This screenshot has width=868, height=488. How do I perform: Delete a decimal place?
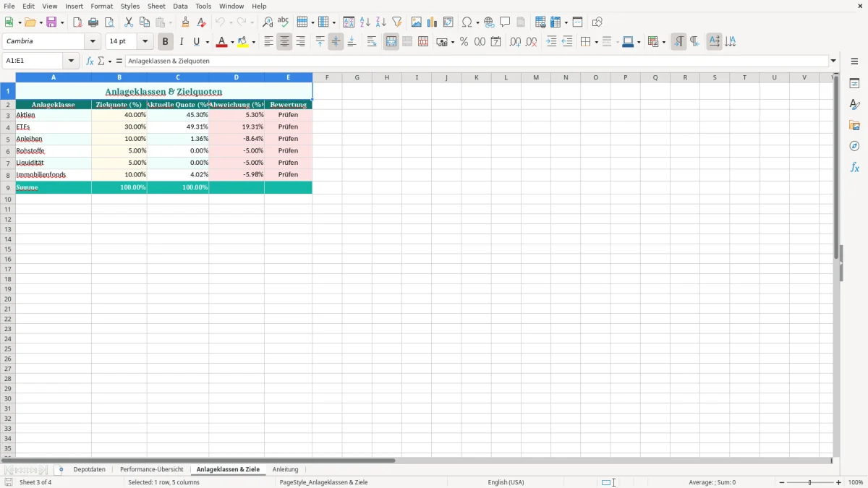532,42
